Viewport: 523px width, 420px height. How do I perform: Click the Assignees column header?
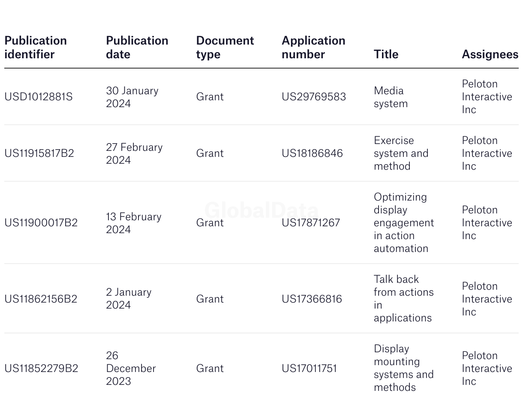[490, 54]
